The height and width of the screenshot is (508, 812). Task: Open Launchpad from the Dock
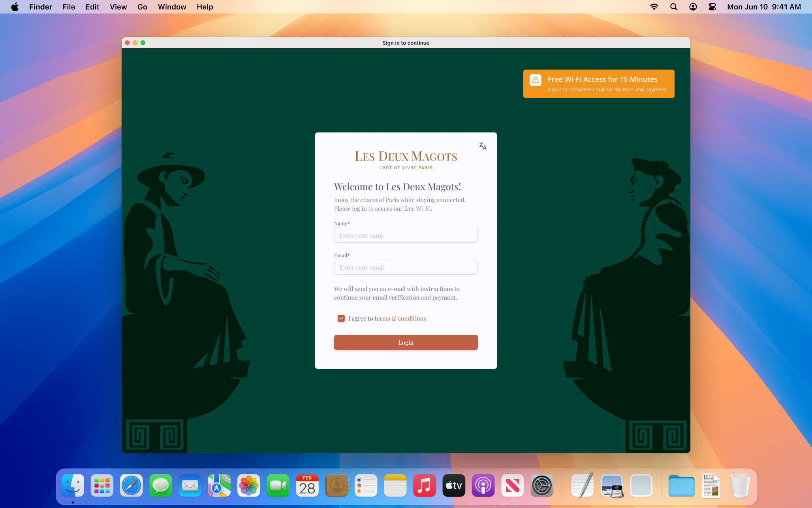pyautogui.click(x=102, y=485)
